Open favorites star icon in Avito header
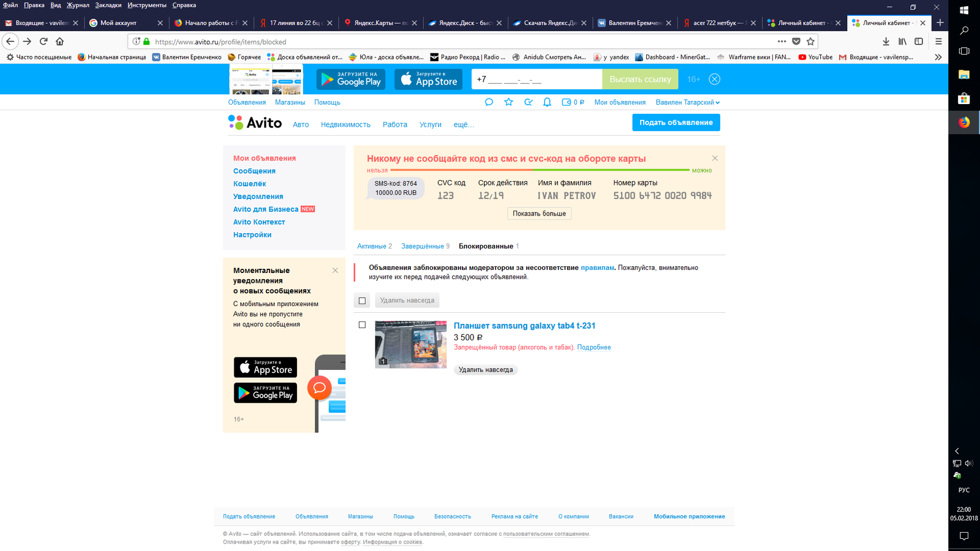This screenshot has width=980, height=551. click(508, 102)
